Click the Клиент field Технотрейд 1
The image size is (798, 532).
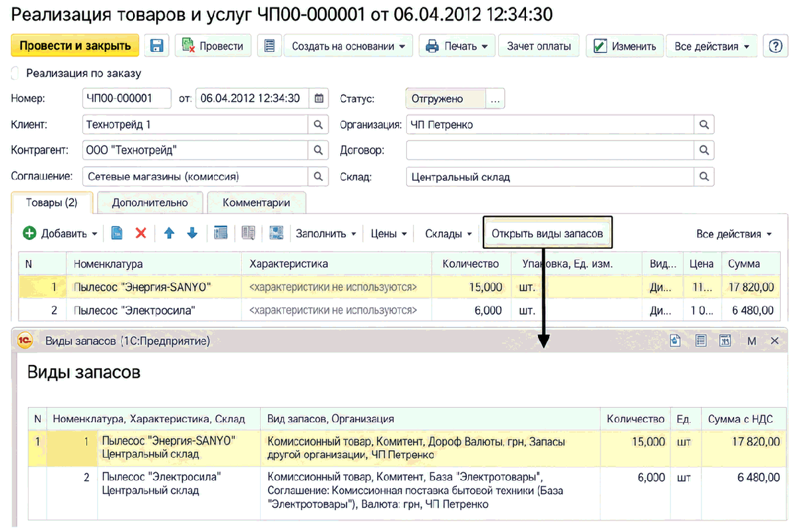click(196, 124)
